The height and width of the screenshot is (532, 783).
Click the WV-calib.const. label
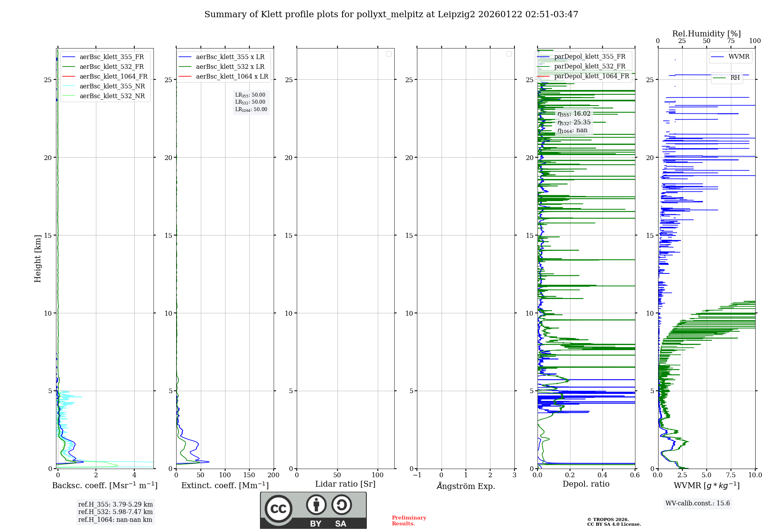(x=698, y=503)
